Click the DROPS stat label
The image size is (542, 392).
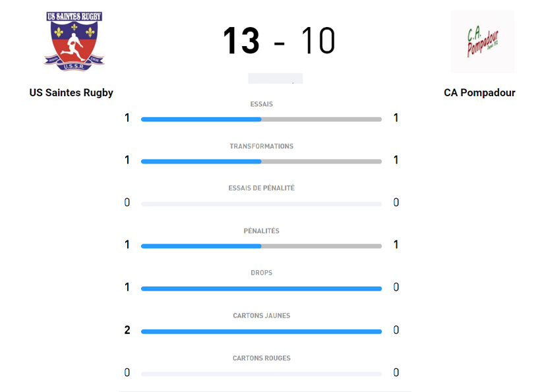(261, 273)
